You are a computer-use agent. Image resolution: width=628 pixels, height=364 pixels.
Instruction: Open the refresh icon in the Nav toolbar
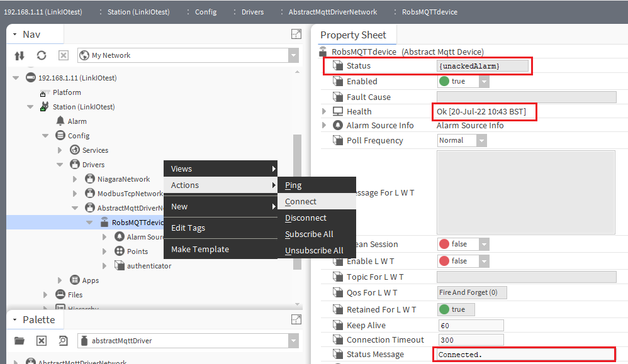(42, 55)
